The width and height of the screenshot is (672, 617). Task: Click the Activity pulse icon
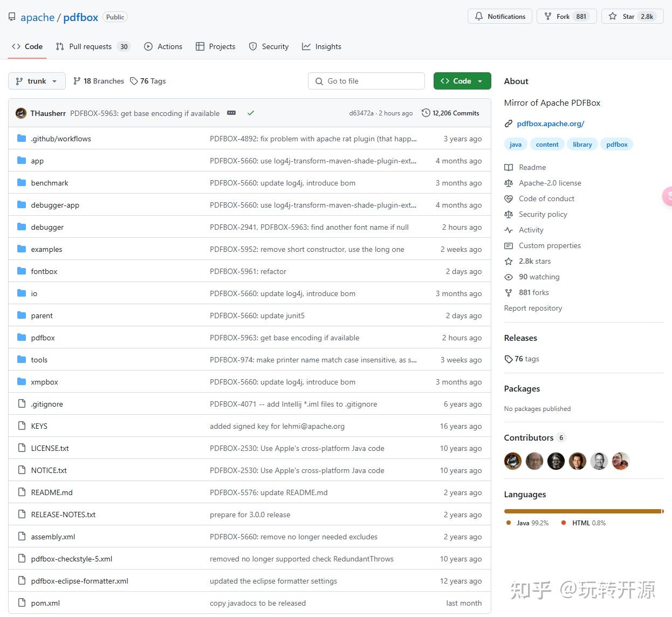click(509, 230)
